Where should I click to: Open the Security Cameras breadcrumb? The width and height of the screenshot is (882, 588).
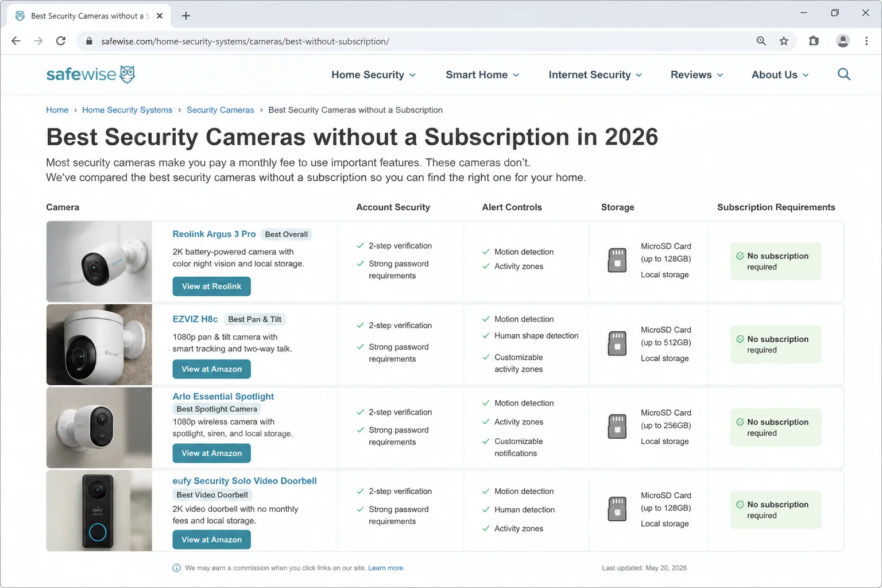click(x=220, y=110)
